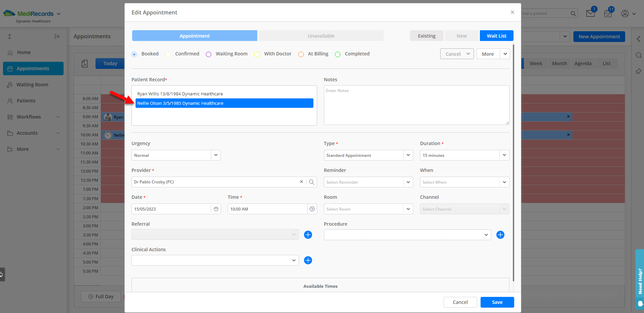Click the Waiting Room sidebar icon
Image resolution: width=644 pixels, height=313 pixels.
(x=10, y=85)
